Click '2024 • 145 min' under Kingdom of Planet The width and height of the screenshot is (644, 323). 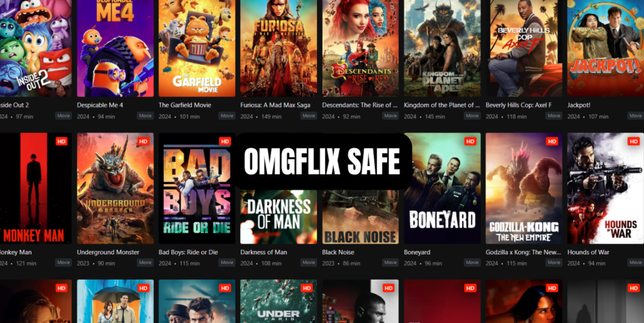[x=425, y=116]
